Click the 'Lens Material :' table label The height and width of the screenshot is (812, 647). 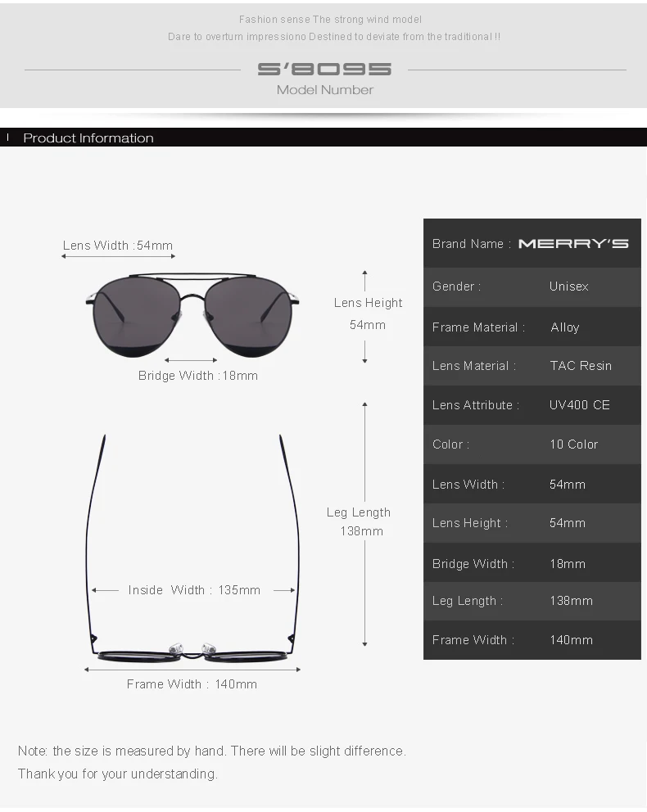pos(474,366)
